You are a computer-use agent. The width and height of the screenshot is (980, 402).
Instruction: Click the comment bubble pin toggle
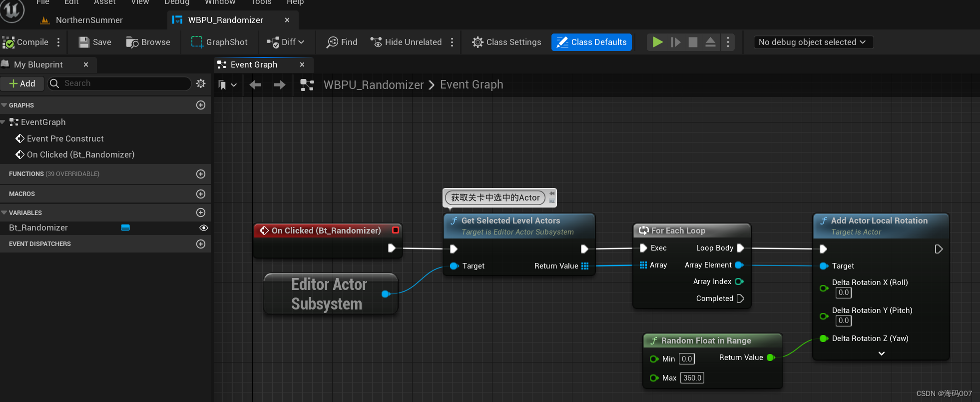[x=551, y=193]
